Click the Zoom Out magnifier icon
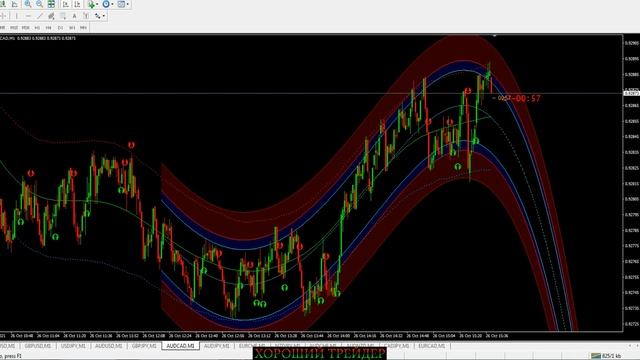640x360 pixels. coord(40,4)
